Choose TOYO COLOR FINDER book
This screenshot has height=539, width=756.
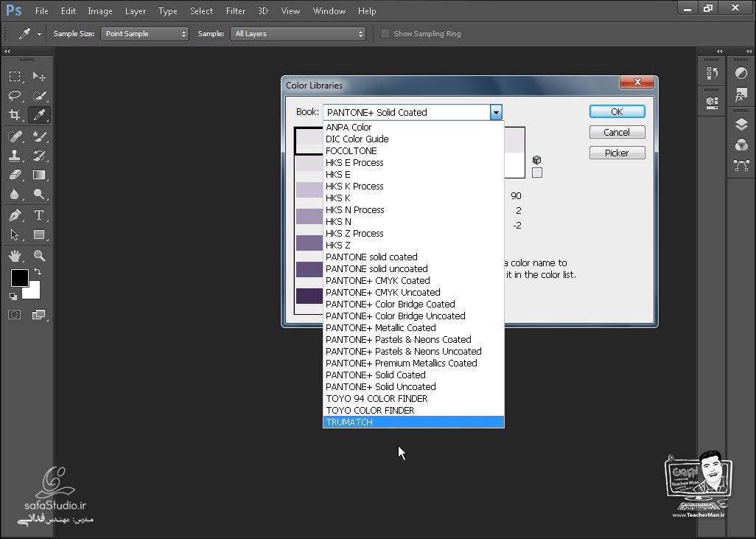click(413, 410)
